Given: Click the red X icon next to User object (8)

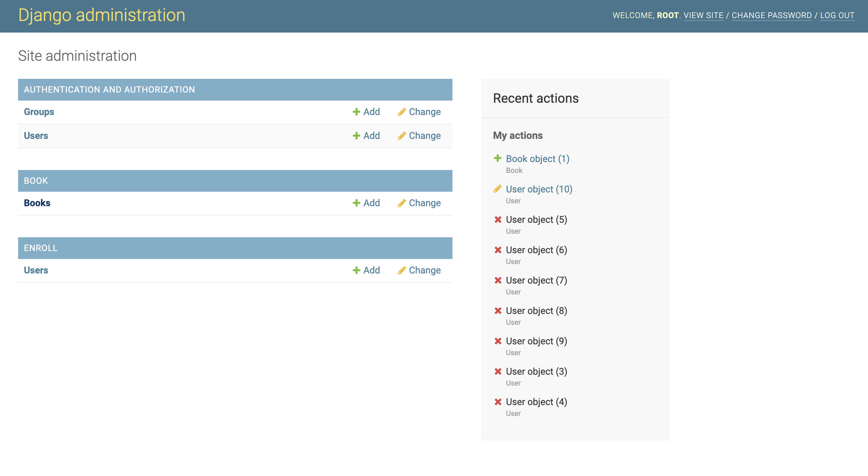Looking at the screenshot, I should pyautogui.click(x=498, y=311).
